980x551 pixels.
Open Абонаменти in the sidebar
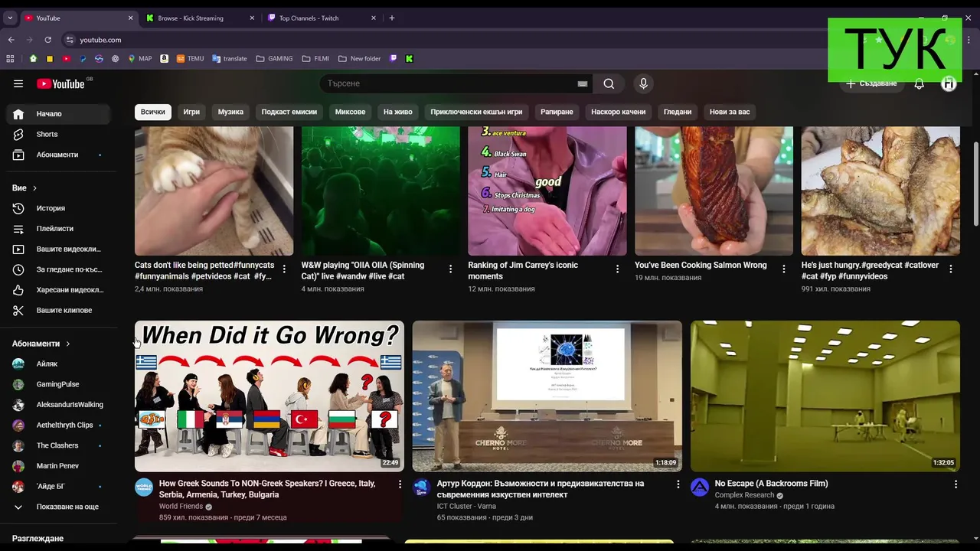(x=58, y=155)
